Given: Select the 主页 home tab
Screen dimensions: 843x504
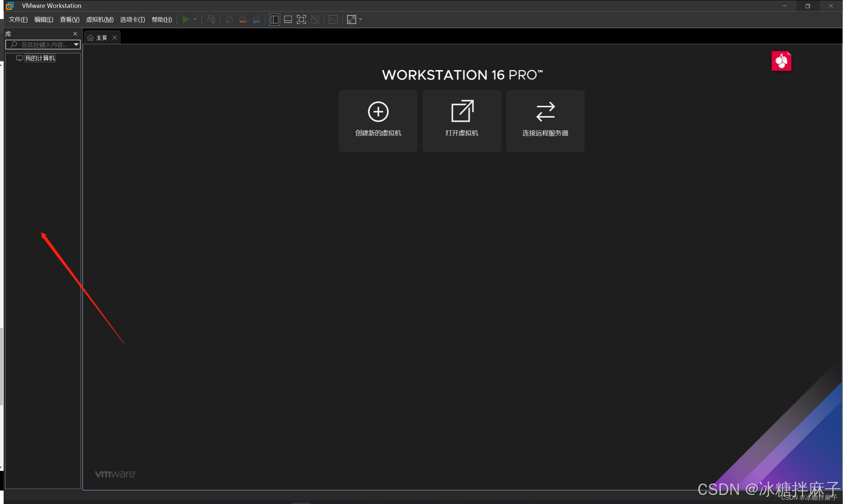Looking at the screenshot, I should pos(101,37).
